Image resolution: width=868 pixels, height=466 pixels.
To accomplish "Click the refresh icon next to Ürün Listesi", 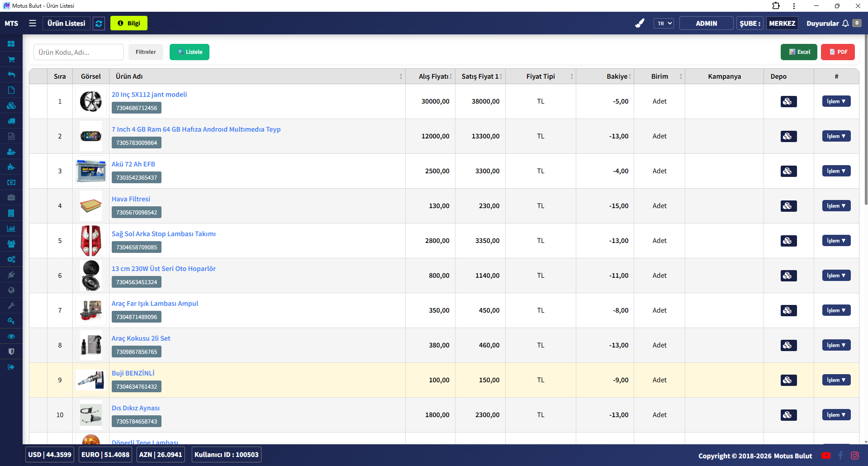I will click(99, 24).
